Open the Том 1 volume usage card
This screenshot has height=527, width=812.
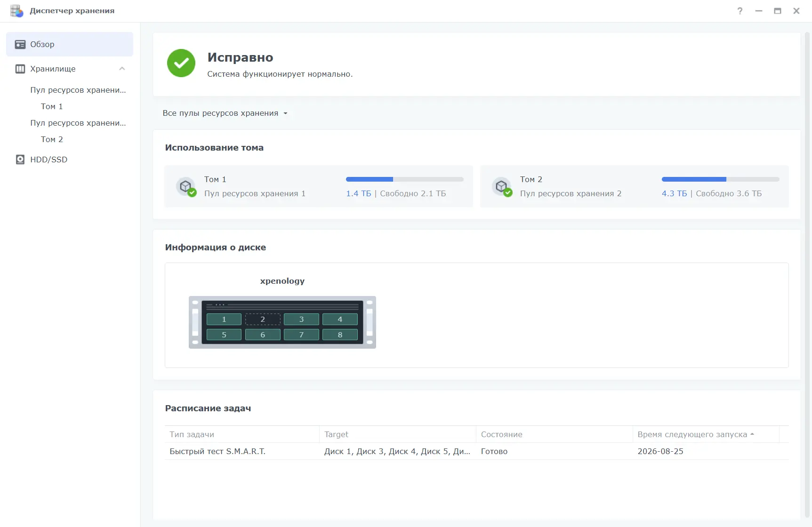click(x=319, y=186)
